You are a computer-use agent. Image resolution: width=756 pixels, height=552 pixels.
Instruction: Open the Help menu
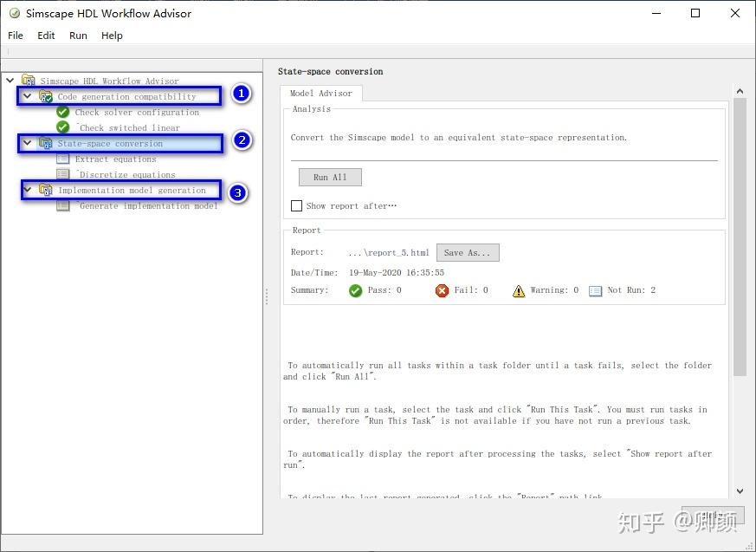pos(112,36)
